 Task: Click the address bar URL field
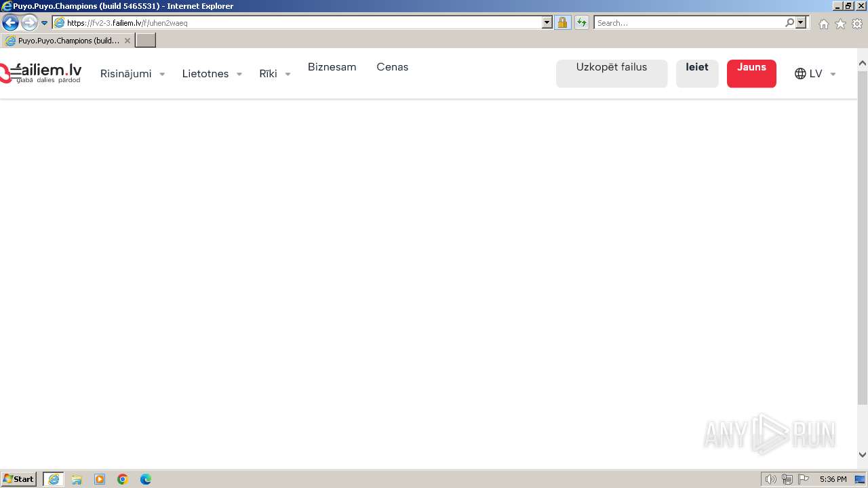(x=296, y=22)
